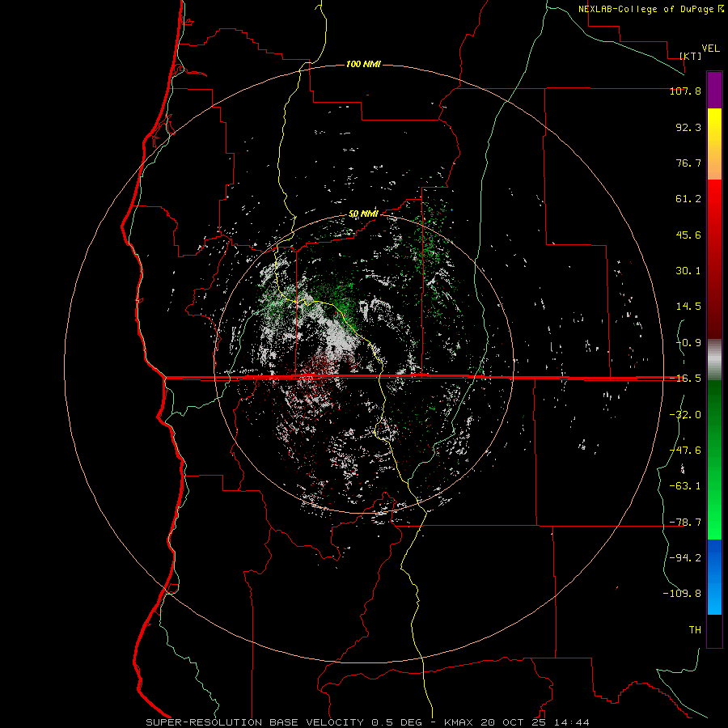Click the -78.7 velocity scale value

685,523
